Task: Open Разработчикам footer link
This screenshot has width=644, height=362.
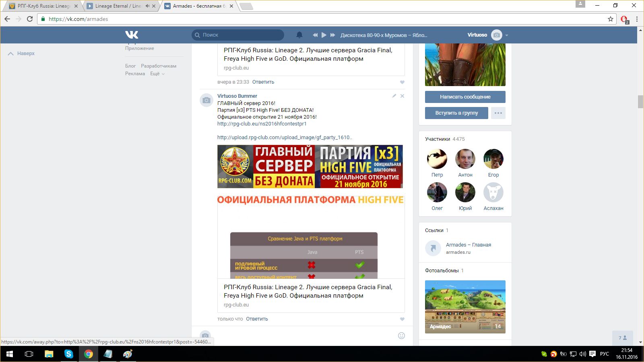Action: pyautogui.click(x=159, y=66)
